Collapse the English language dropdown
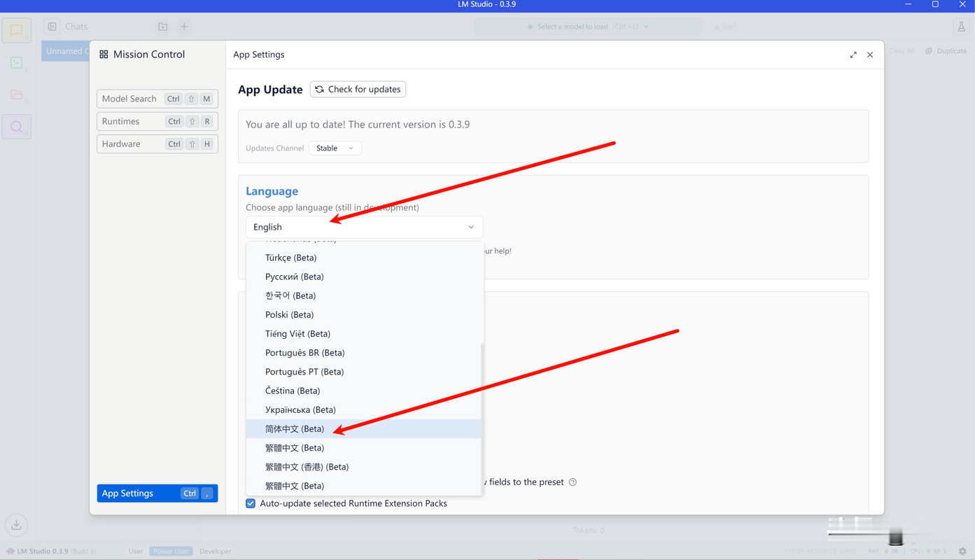Viewport: 975px width, 560px height. click(x=364, y=227)
